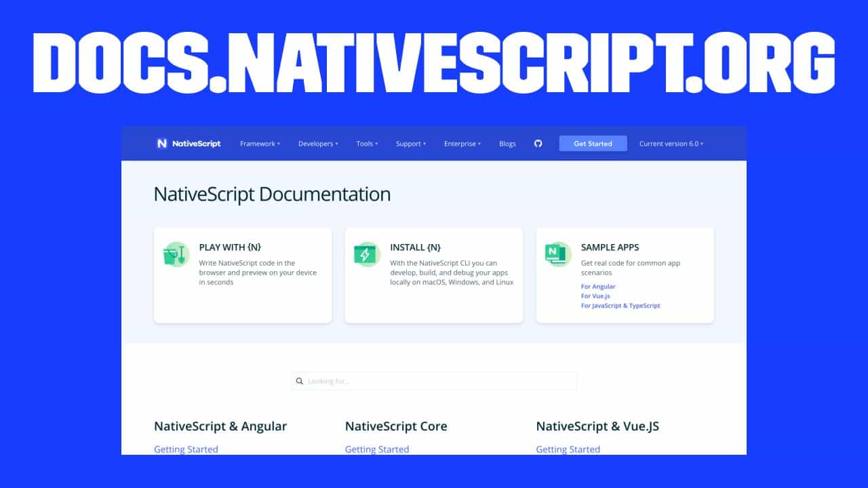Expand the Developers dropdown menu

[317, 144]
